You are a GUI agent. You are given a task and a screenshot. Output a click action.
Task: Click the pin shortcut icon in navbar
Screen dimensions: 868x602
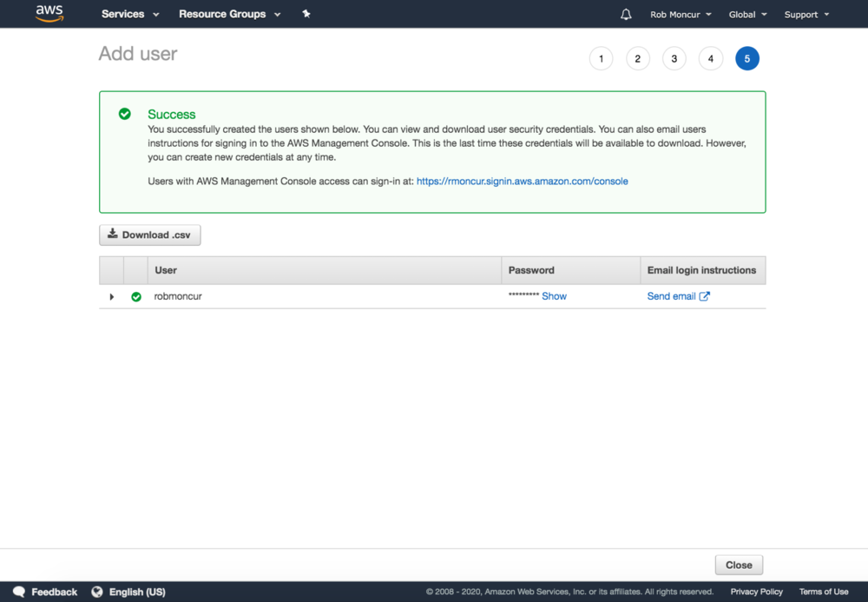(306, 14)
